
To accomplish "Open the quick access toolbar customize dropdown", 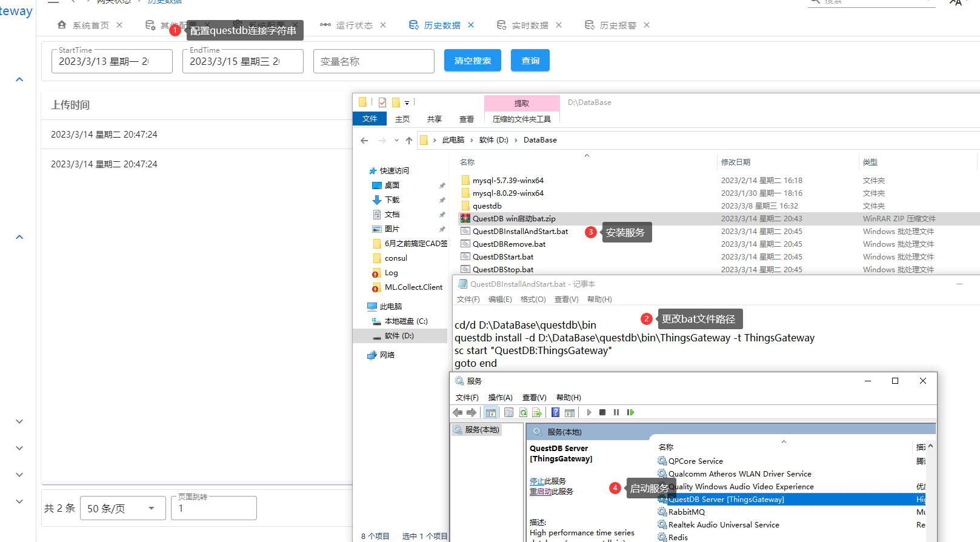I will tap(407, 102).
